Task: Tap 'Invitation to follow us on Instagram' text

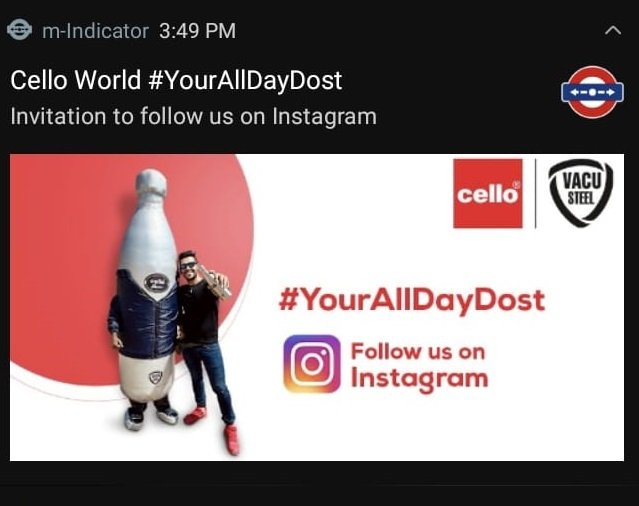Action: tap(194, 117)
